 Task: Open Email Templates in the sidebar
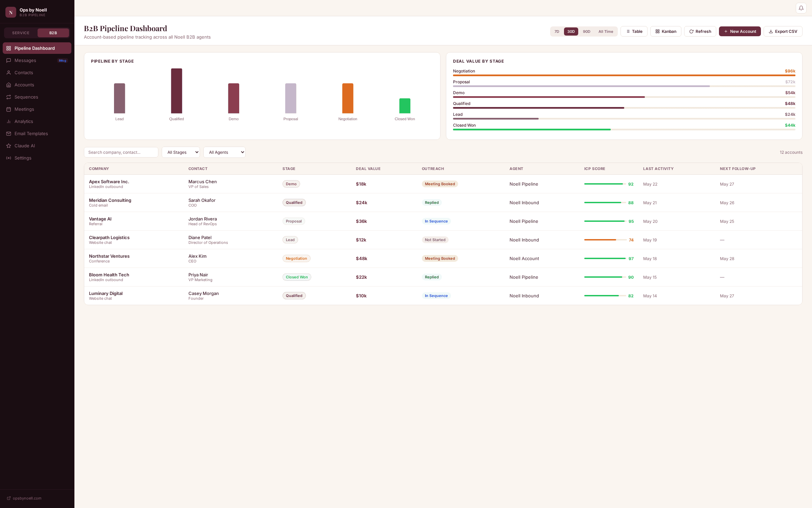pyautogui.click(x=37, y=133)
